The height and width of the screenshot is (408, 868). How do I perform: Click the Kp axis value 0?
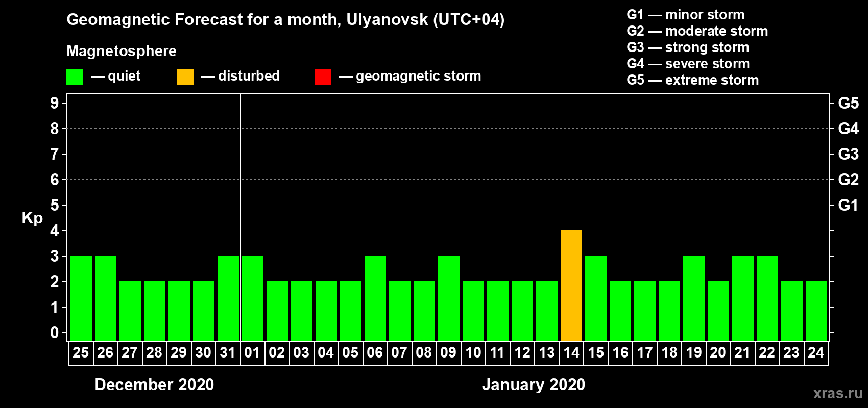click(x=54, y=333)
